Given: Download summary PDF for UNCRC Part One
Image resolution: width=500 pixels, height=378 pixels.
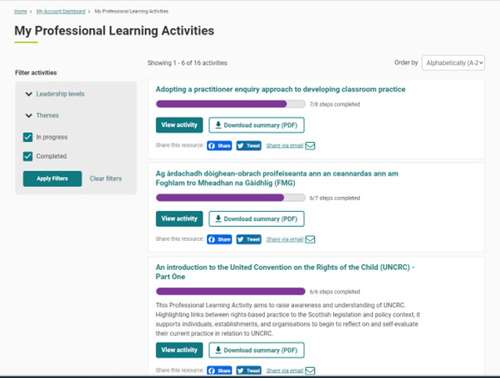Looking at the screenshot, I should click(257, 350).
